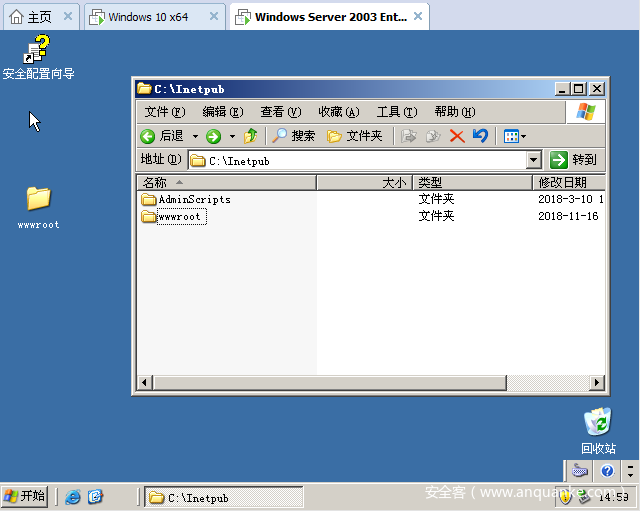Click the horizontal scrollbar right arrow
Screen dimensions: 641x511
point(597,382)
